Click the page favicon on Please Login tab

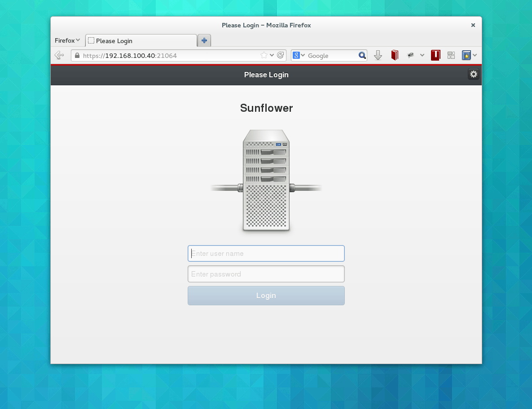coord(91,40)
